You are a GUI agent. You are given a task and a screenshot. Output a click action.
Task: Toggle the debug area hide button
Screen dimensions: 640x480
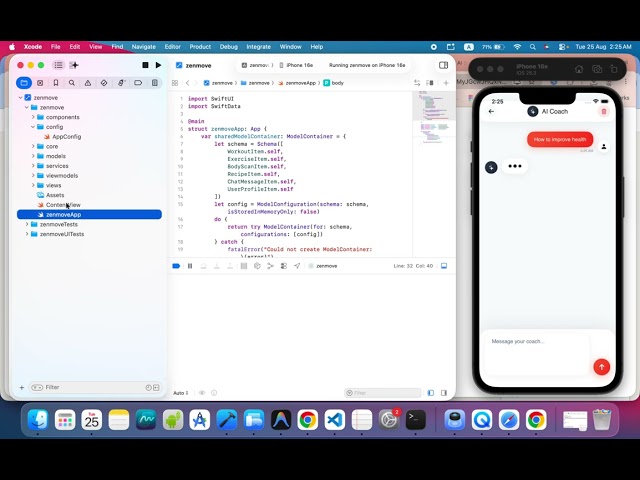tap(444, 266)
